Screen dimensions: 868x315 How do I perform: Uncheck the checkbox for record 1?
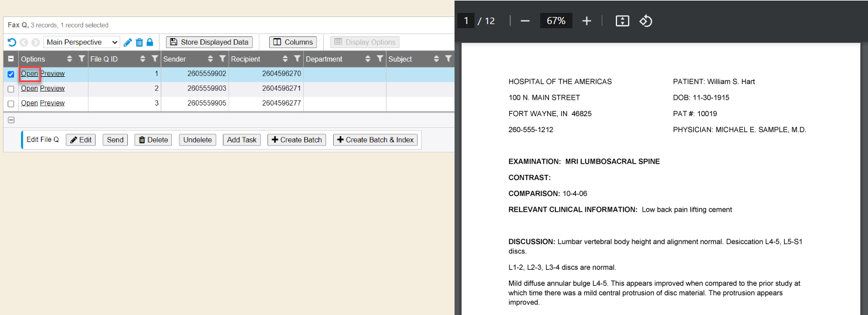pos(11,74)
